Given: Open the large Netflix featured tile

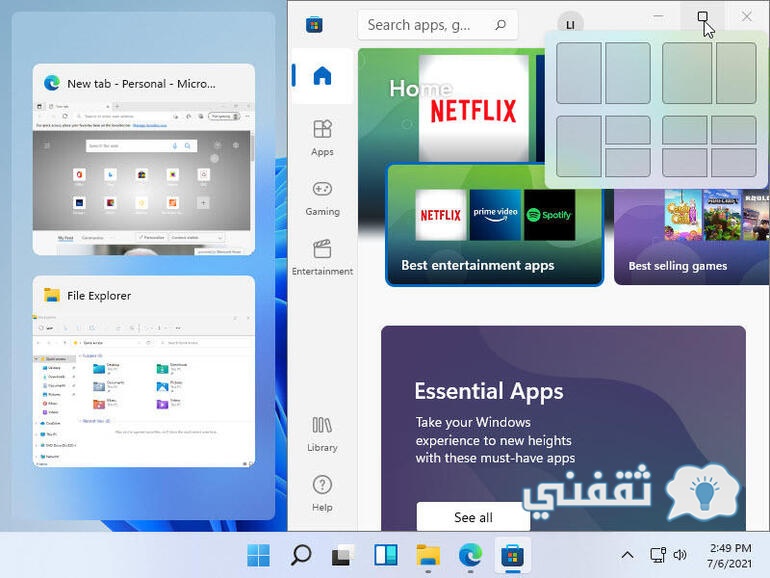Looking at the screenshot, I should point(473,108).
